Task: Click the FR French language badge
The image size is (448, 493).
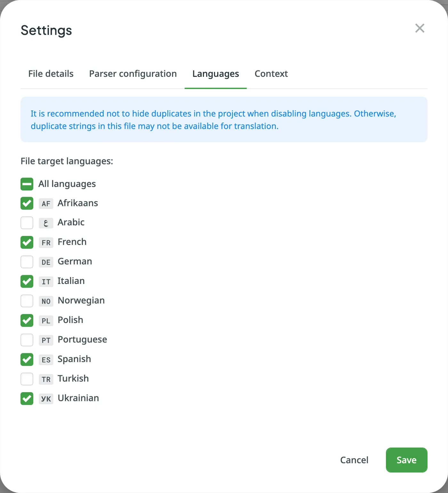Action: pos(46,243)
